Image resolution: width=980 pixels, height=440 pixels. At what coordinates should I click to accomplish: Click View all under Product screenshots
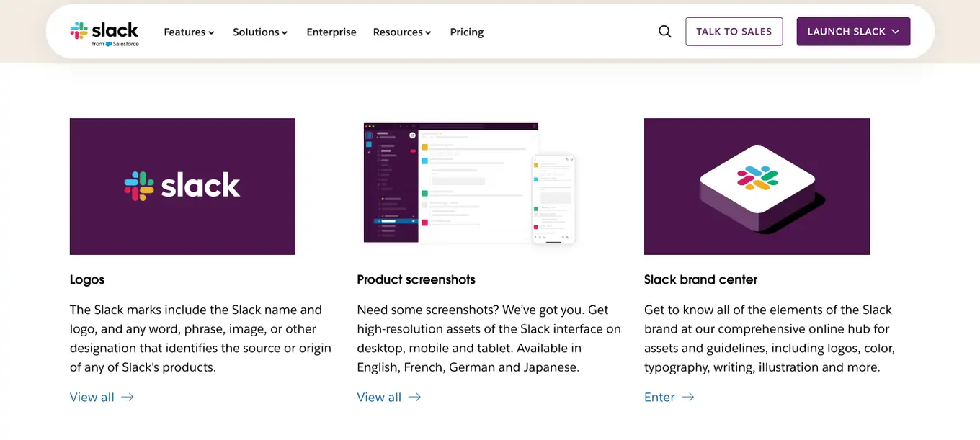click(x=380, y=397)
